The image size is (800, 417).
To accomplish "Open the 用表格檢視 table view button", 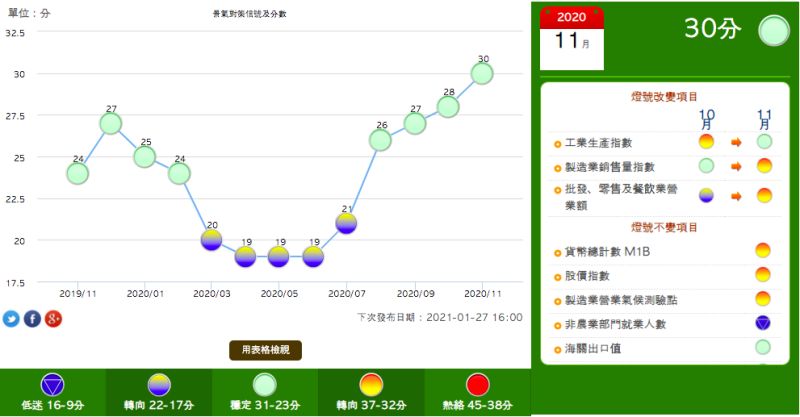I will (265, 350).
